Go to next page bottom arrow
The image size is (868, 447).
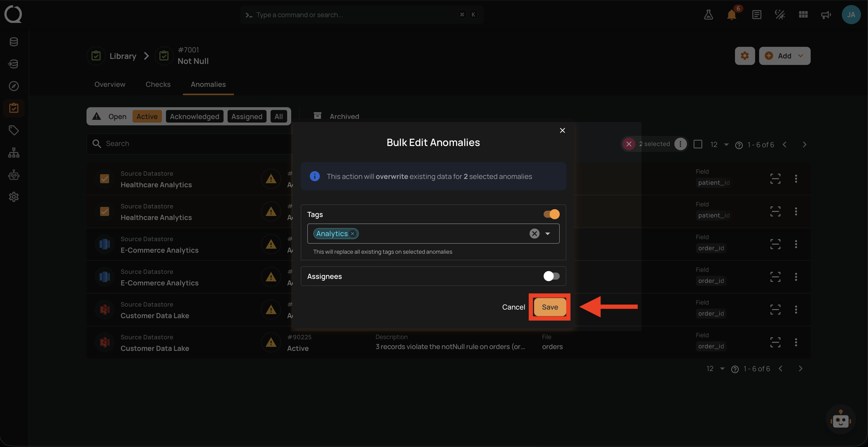(801, 368)
